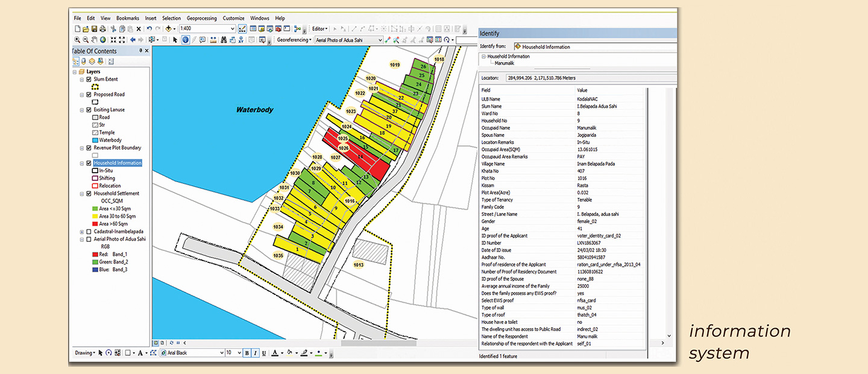Toggle the Exsiting Lanuse layer checkbox

89,110
